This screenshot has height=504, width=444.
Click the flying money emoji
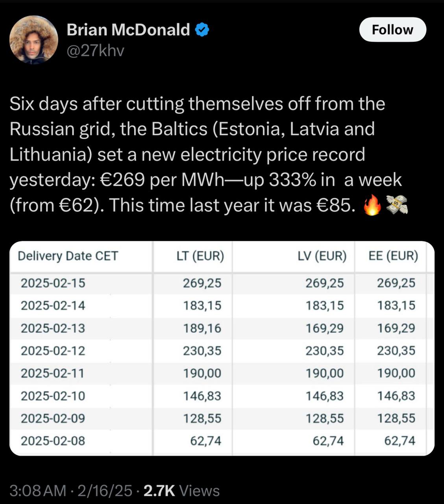pos(397,206)
